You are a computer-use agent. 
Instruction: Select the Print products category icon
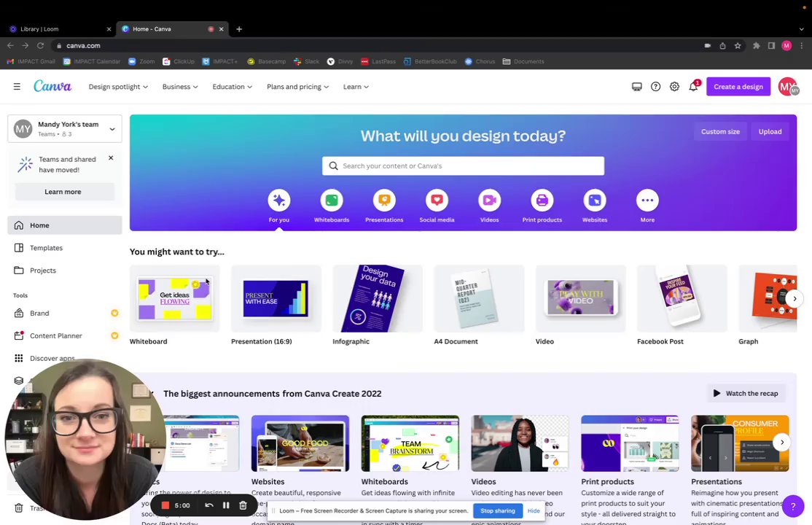click(x=542, y=200)
